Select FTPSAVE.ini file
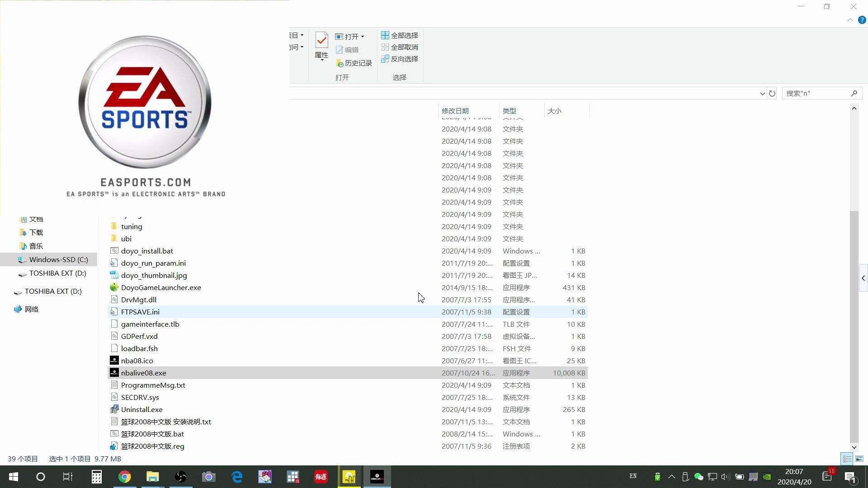The height and width of the screenshot is (488, 868). click(349, 312)
